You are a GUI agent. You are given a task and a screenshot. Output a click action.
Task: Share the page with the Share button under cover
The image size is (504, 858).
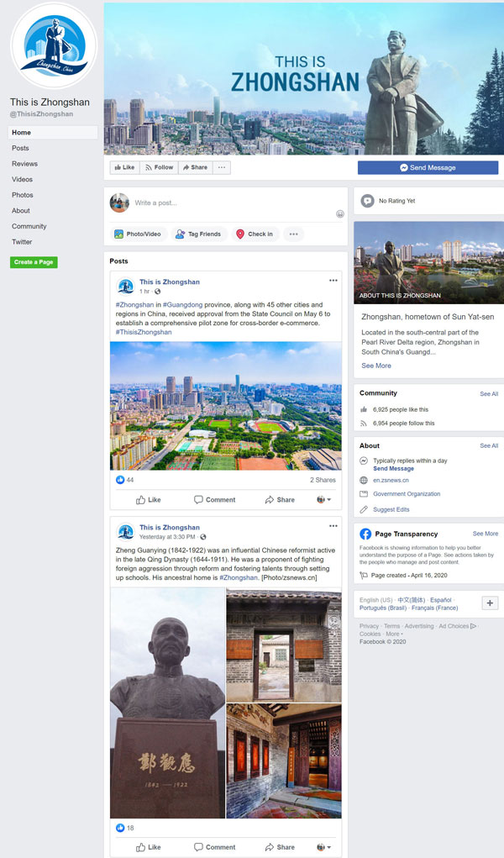(x=196, y=167)
